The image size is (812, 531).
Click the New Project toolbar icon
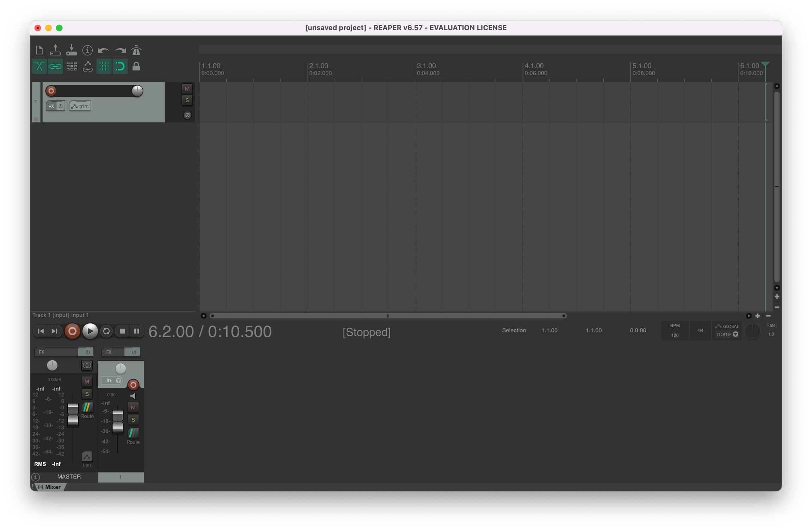(39, 50)
